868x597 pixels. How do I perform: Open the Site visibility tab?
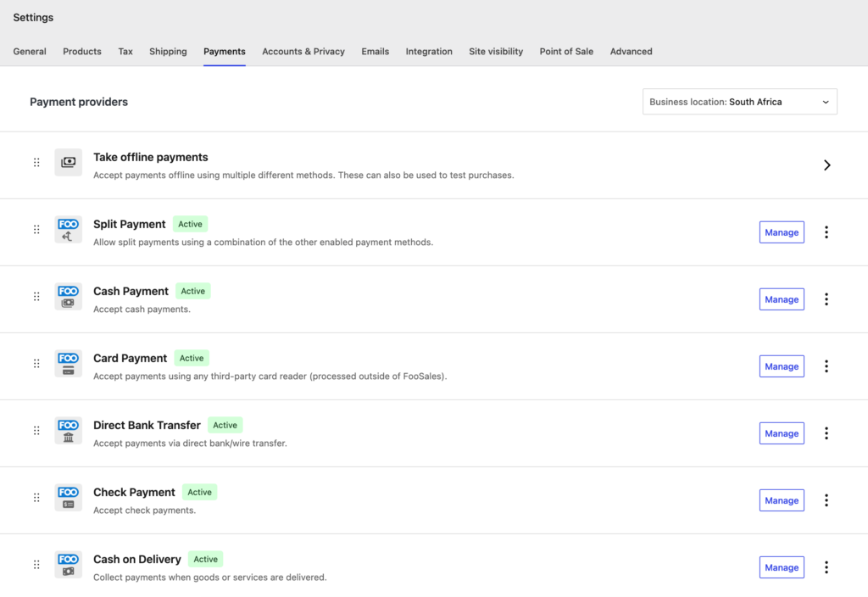(496, 52)
